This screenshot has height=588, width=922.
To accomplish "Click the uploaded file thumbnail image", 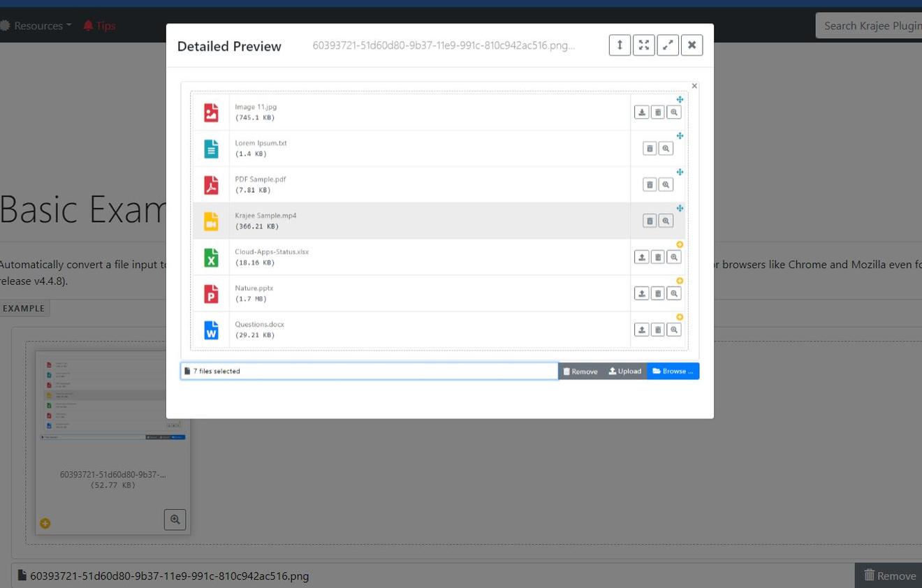I will click(112, 399).
